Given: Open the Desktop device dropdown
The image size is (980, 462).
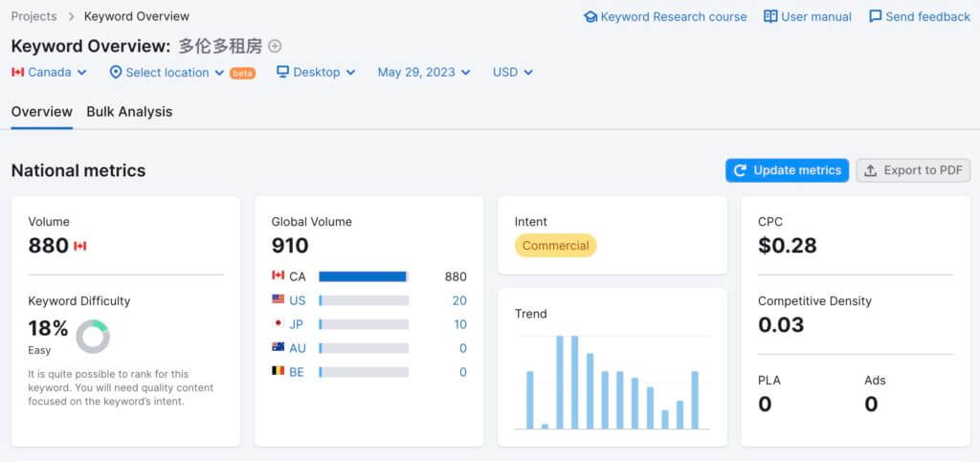Looking at the screenshot, I should (x=316, y=73).
